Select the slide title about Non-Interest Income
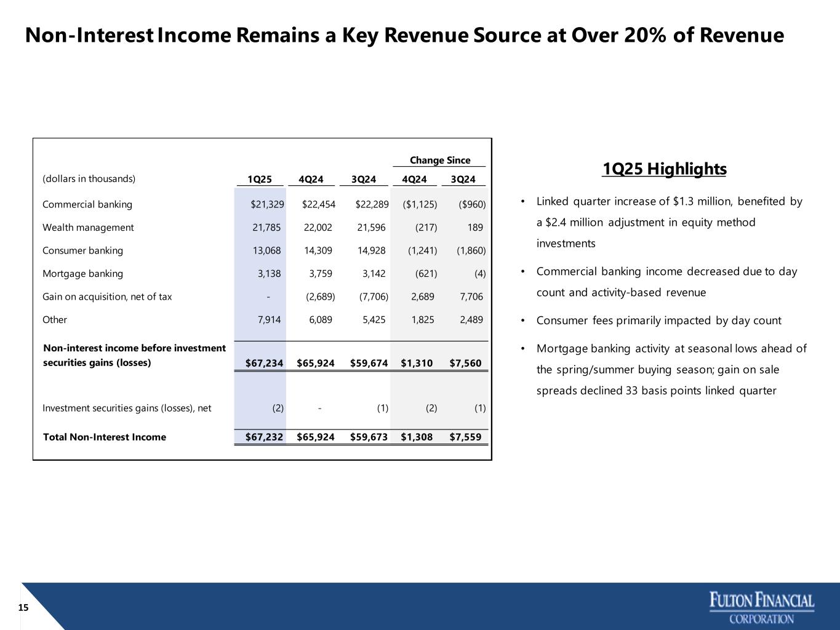 coord(404,36)
